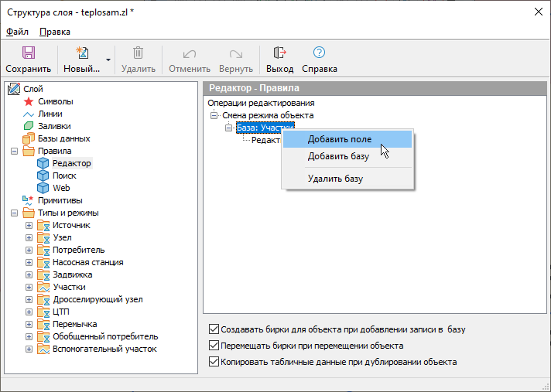
Task: Expand the Источник tree node
Action: coord(29,225)
